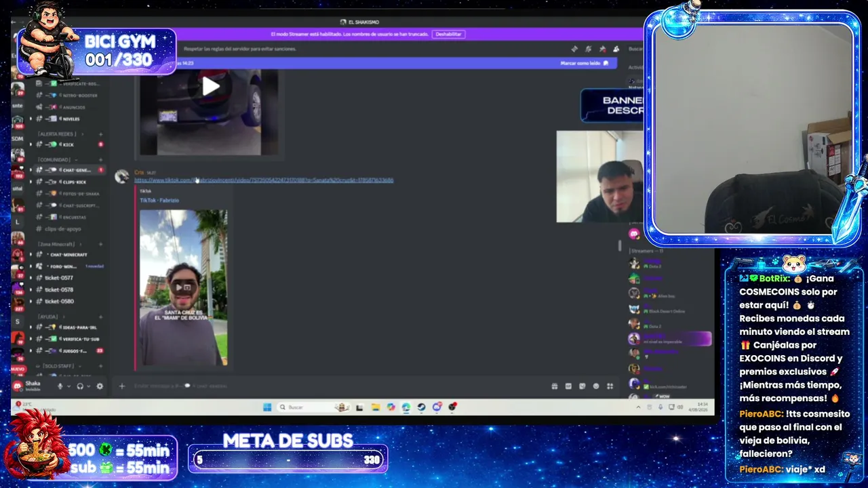Click the Deshabilitar button in Streamer mode banner
Screen dimensions: 868x488
448,34
